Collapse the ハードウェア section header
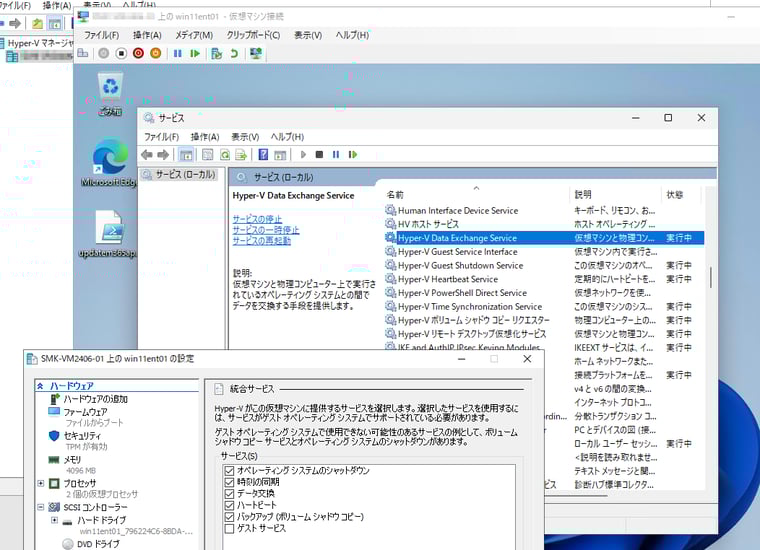760x550 pixels. pyautogui.click(x=41, y=386)
